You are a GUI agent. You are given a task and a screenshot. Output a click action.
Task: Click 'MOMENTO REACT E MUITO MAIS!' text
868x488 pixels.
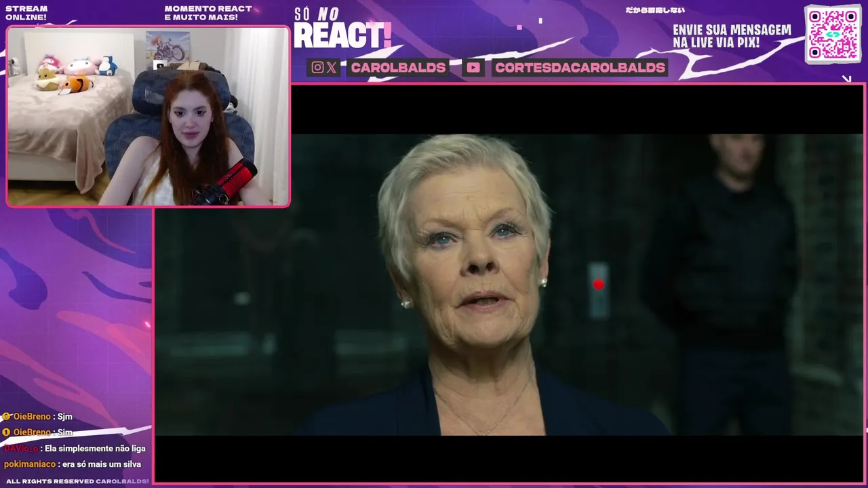[208, 13]
